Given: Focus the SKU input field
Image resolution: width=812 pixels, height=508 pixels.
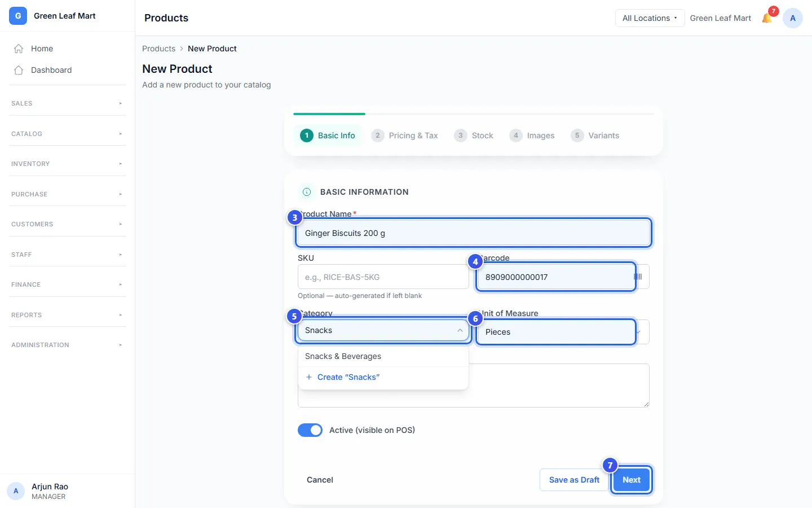Looking at the screenshot, I should (383, 277).
